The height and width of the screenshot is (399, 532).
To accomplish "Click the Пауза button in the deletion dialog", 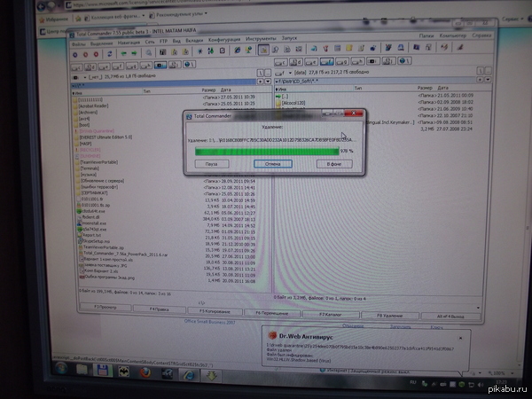I will [x=212, y=164].
